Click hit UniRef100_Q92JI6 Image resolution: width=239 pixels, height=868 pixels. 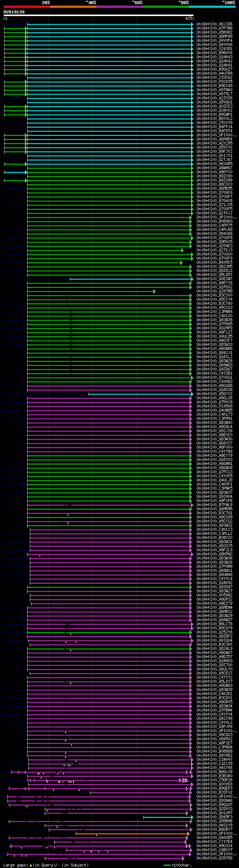214,431
